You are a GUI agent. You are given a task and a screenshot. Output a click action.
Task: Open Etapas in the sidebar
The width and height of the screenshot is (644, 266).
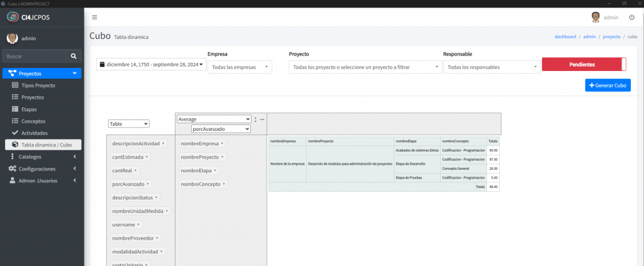click(x=29, y=109)
